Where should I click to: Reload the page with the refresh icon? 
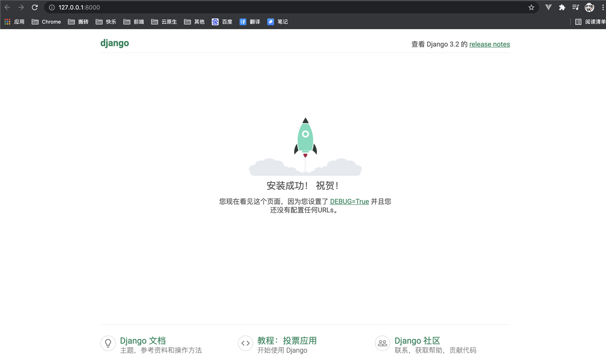(35, 7)
